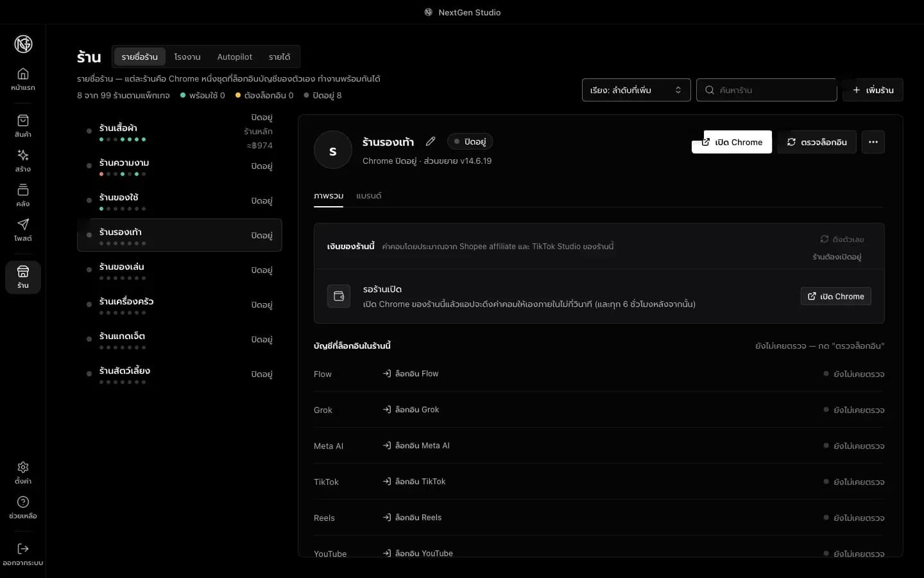The height and width of the screenshot is (578, 924).
Task: Select the ร้าน shops sidebar icon
Action: [23, 277]
